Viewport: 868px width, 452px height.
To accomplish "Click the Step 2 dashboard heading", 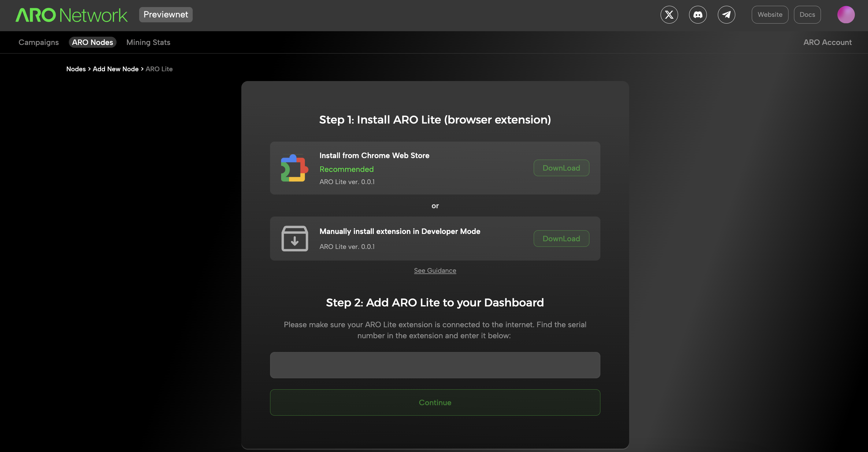I will point(435,302).
